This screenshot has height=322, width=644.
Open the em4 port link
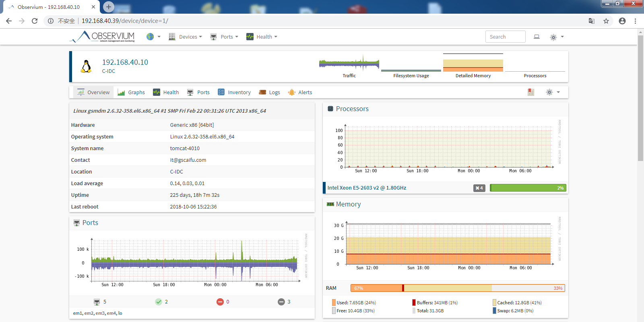click(111, 313)
